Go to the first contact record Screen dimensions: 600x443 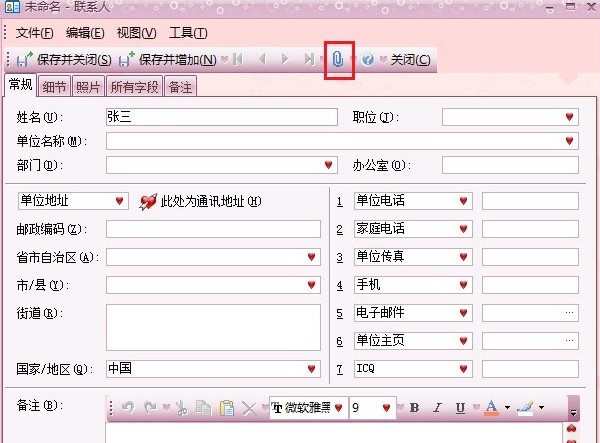point(238,59)
